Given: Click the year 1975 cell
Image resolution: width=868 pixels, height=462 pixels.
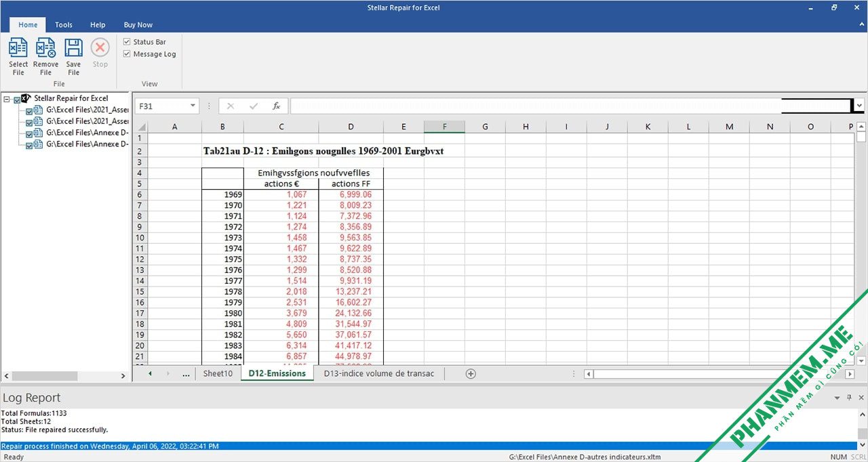Looking at the screenshot, I should coord(222,259).
